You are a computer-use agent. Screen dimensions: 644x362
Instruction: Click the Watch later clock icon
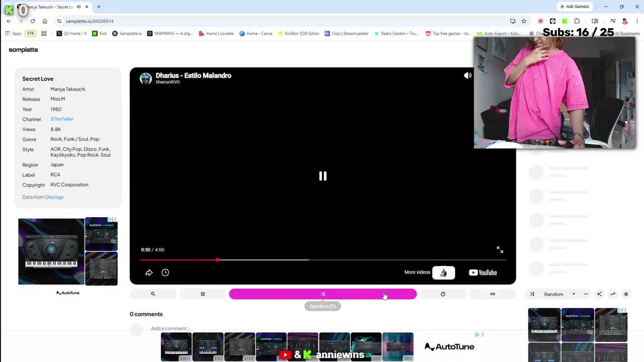point(165,273)
